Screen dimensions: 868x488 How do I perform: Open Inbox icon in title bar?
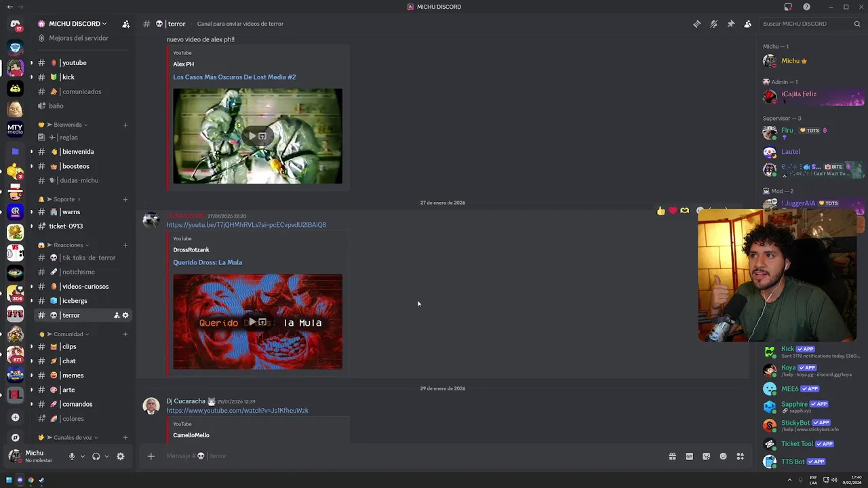tap(788, 7)
